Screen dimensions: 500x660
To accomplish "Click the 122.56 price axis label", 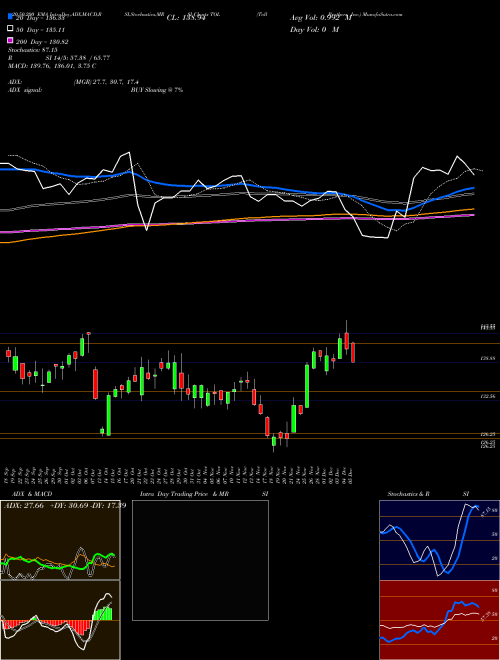I will click(488, 396).
